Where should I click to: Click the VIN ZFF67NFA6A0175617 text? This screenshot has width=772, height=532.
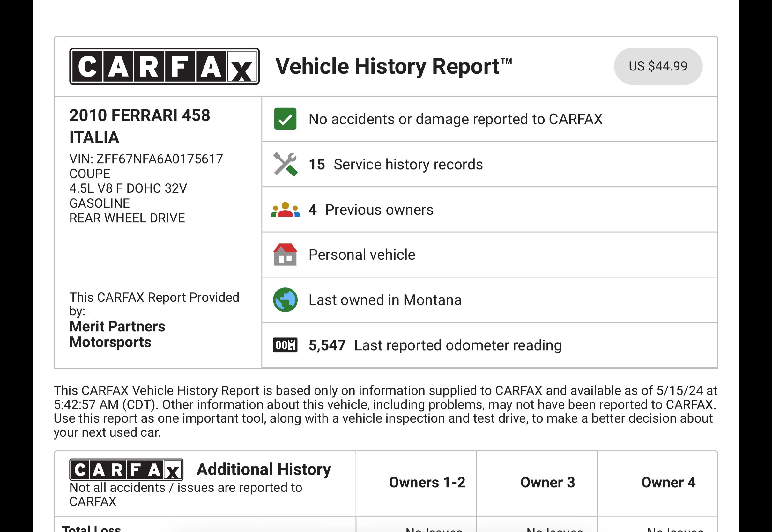[x=146, y=159]
